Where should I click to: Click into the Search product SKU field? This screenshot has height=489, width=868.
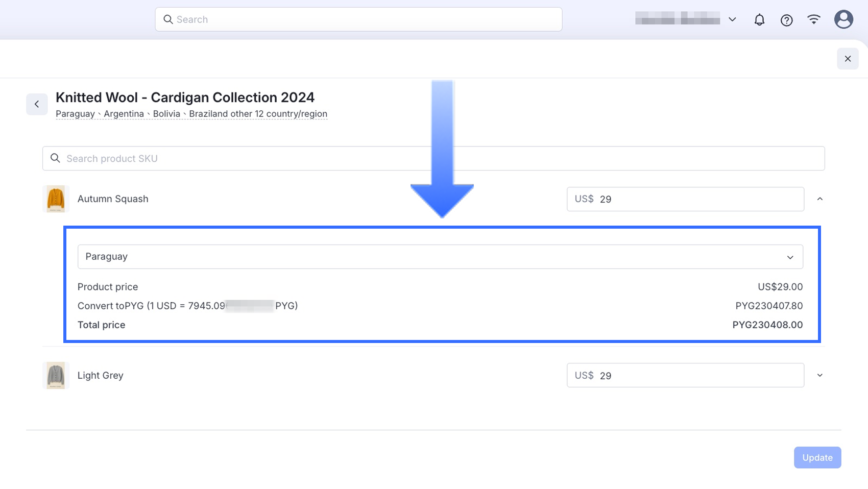coord(439,158)
